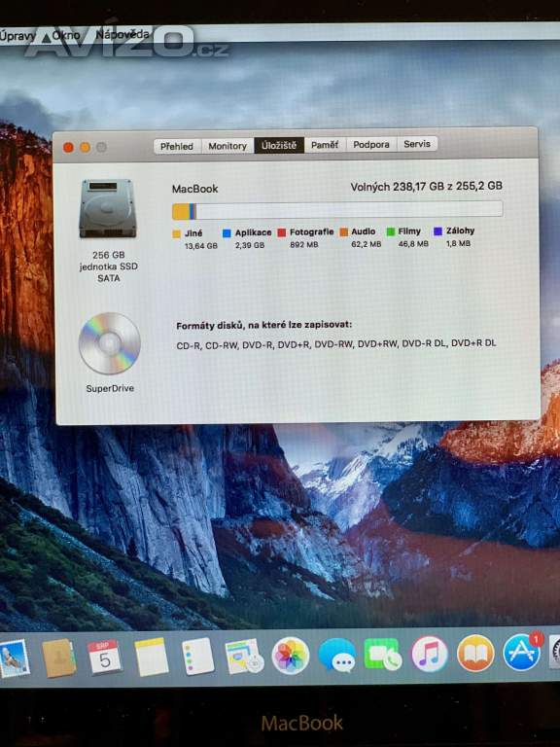This screenshot has width=560, height=747.
Task: Open the Nápověda menu
Action: click(x=122, y=34)
